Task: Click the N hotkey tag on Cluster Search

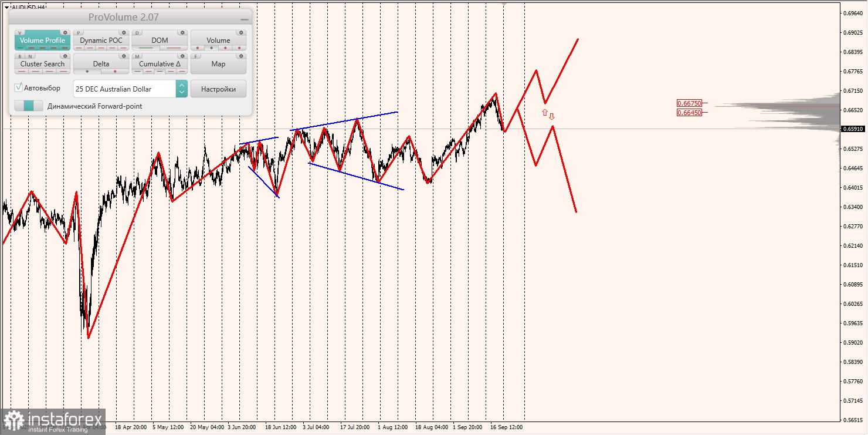Action: [x=30, y=56]
